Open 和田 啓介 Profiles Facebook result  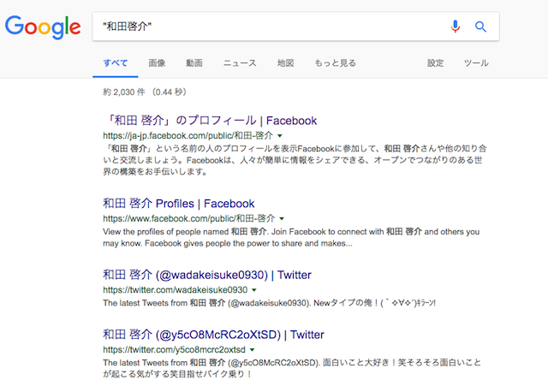(179, 204)
